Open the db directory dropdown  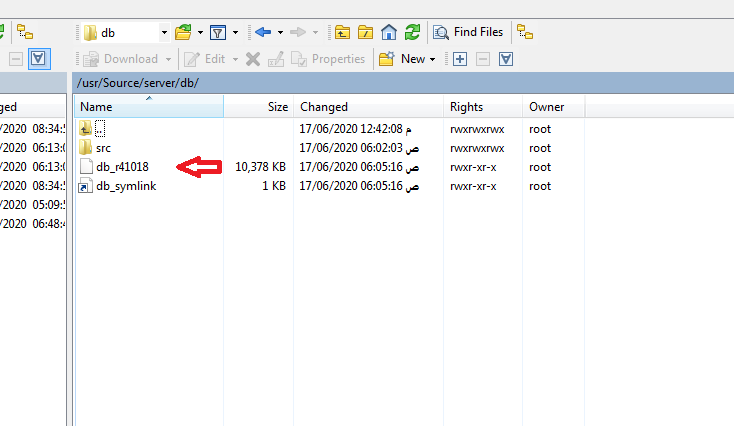tap(125, 33)
